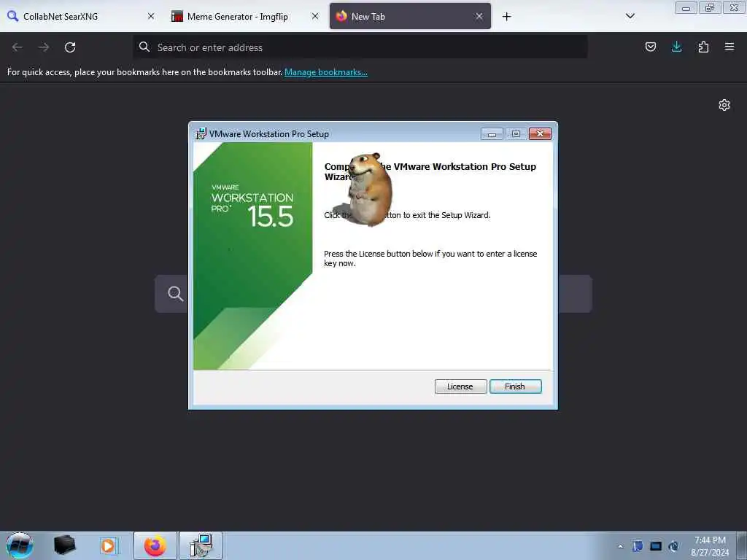Close the New Tab tab

(479, 16)
